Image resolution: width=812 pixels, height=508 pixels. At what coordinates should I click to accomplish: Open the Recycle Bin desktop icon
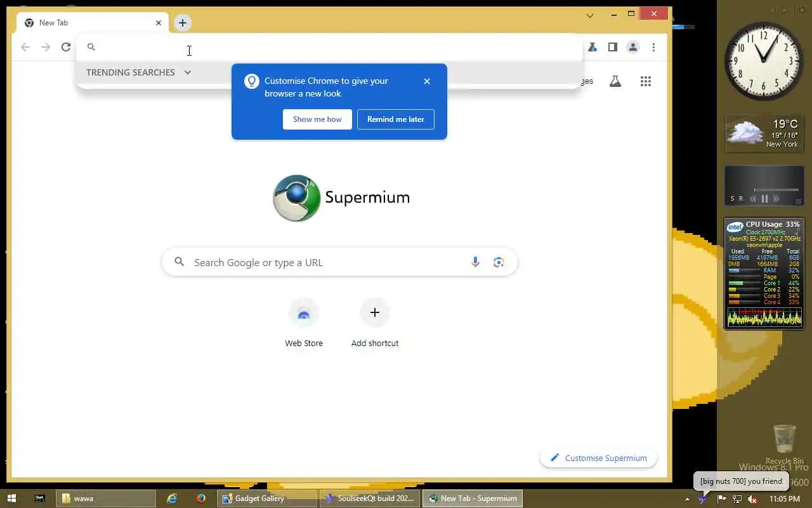(x=785, y=444)
